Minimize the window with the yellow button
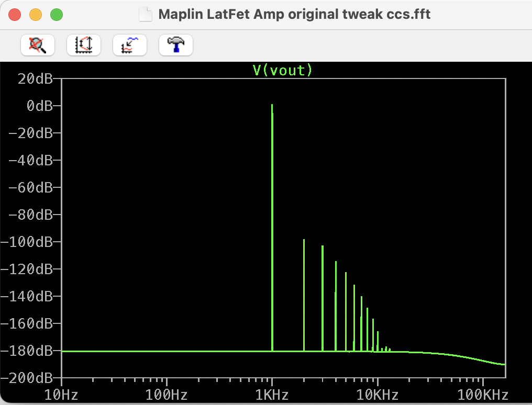The height and width of the screenshot is (405, 532). [36, 15]
